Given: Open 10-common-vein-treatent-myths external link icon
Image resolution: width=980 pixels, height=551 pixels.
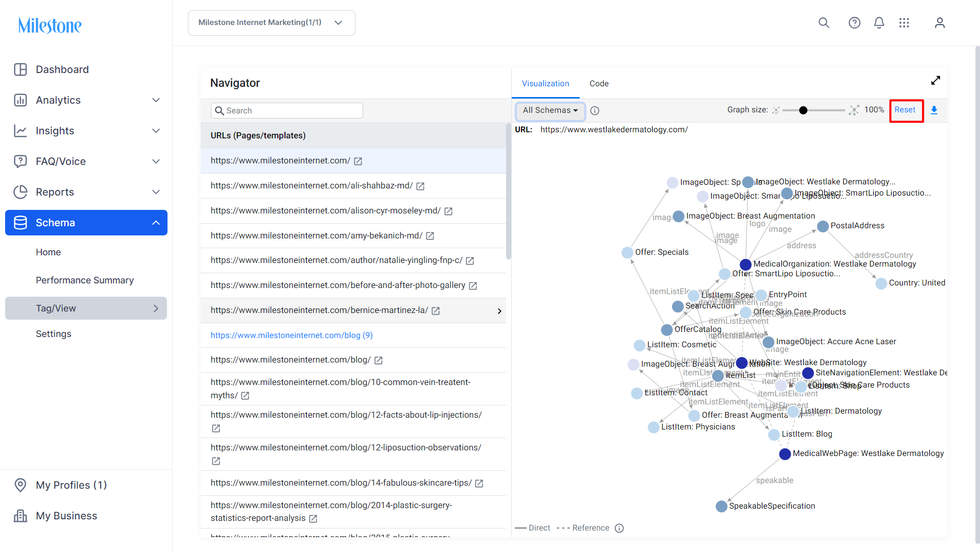Looking at the screenshot, I should 245,396.
